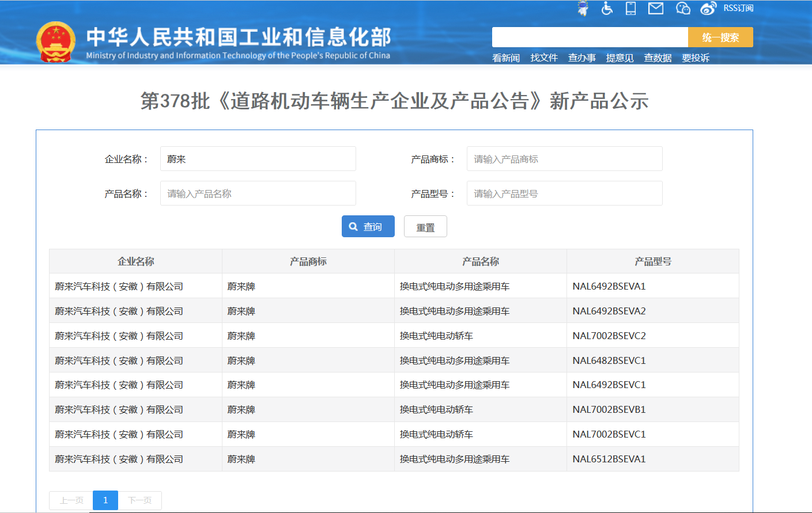
Task: Focus the 产品商标 input field
Action: click(565, 159)
